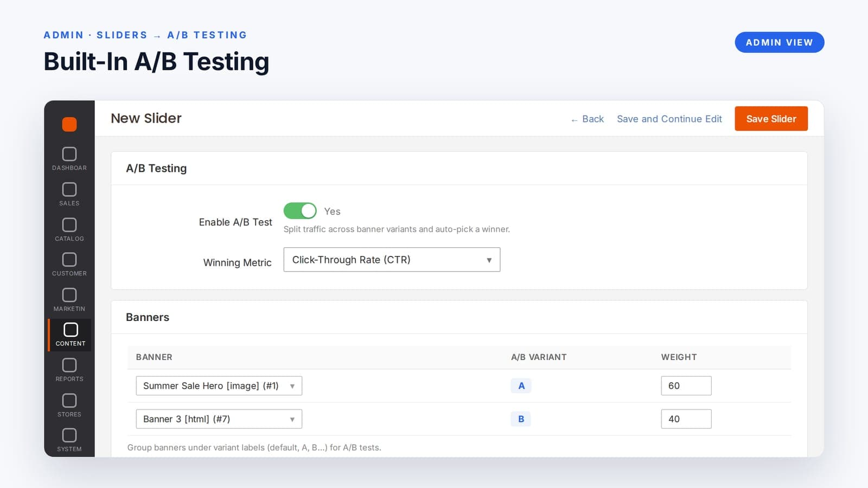
Task: Click the variant A badge
Action: [521, 386]
